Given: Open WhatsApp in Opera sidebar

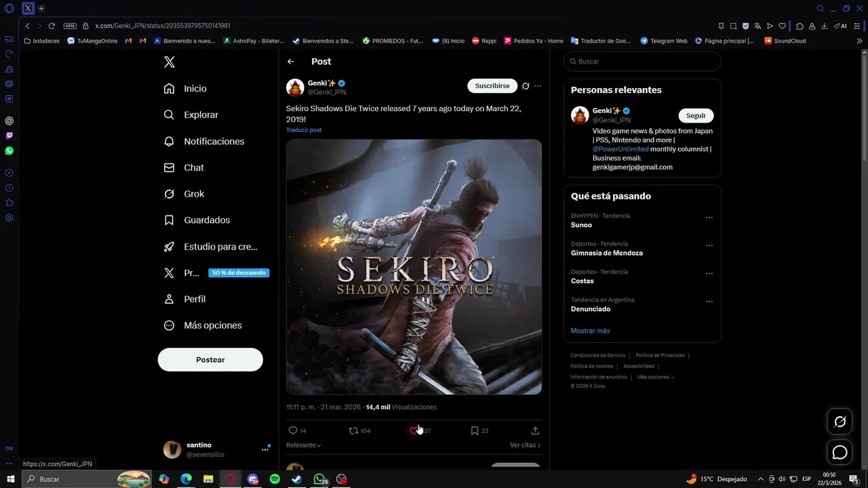Looking at the screenshot, I should (x=9, y=150).
